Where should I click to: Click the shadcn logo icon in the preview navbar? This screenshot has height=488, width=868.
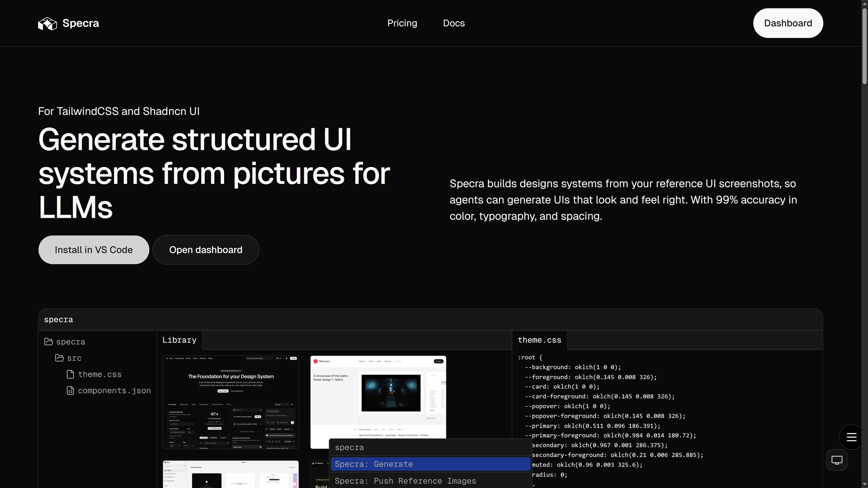pos(167,358)
